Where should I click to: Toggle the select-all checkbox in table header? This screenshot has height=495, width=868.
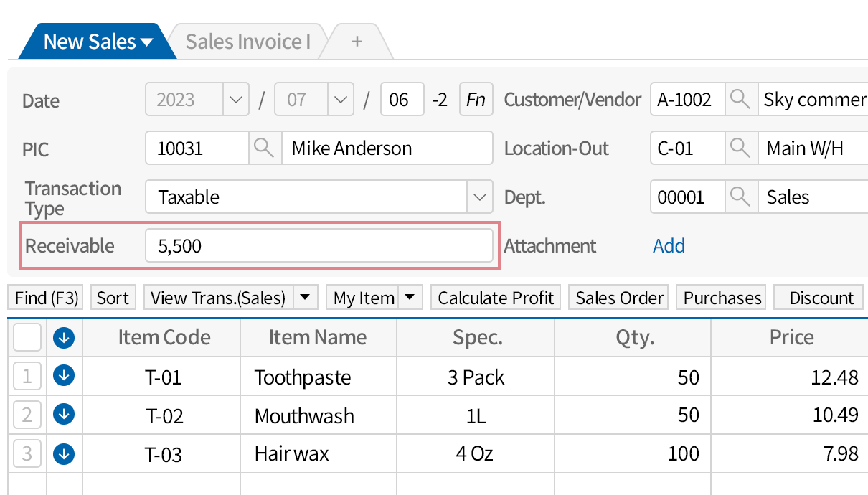click(27, 336)
